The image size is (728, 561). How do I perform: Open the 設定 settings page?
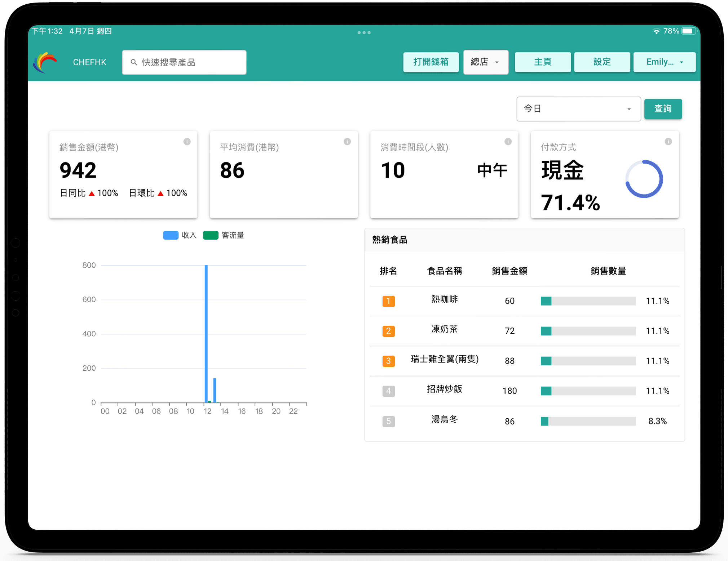602,62
